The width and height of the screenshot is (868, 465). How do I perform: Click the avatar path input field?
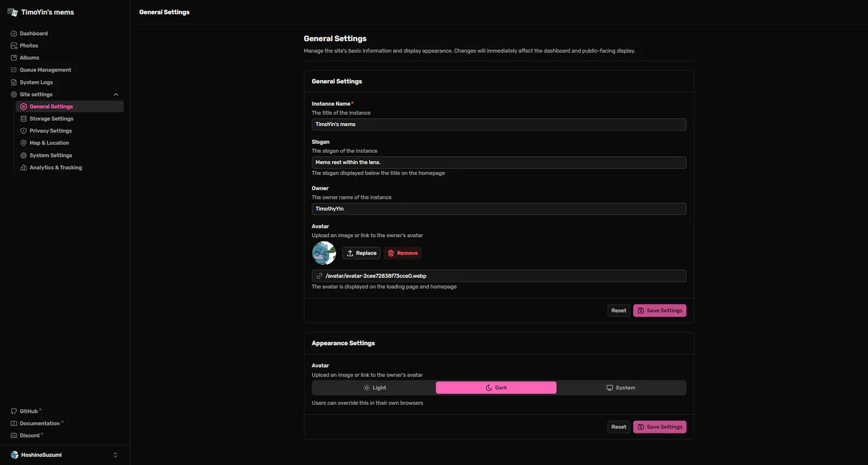[x=499, y=276]
